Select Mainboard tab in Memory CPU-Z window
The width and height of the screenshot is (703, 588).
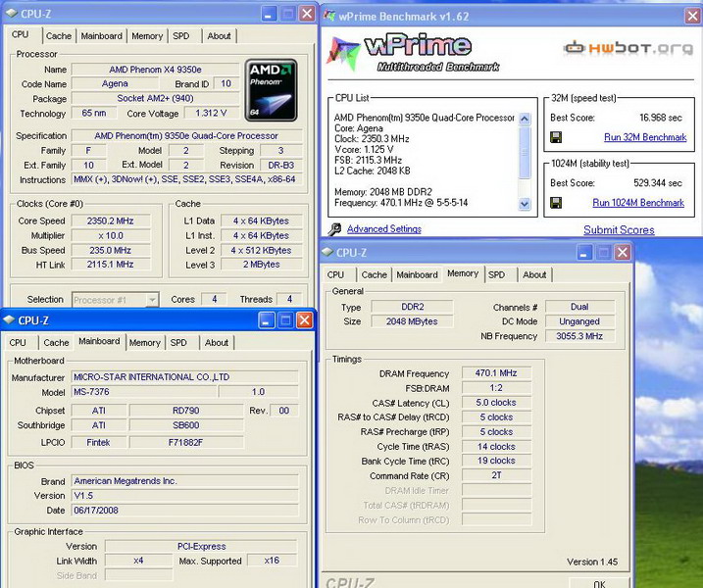417,274
